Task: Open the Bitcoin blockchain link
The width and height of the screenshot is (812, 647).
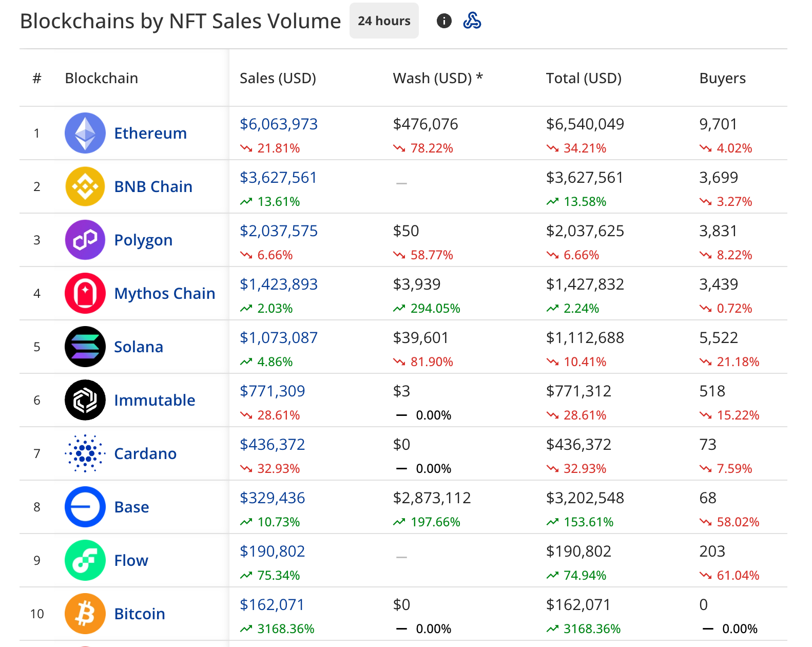Action: pos(140,614)
